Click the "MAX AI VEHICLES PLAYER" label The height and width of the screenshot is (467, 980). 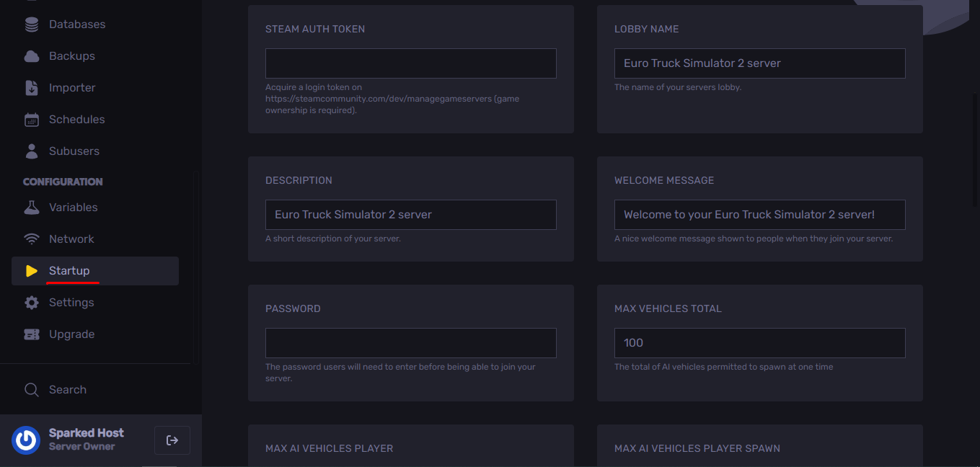coord(330,449)
